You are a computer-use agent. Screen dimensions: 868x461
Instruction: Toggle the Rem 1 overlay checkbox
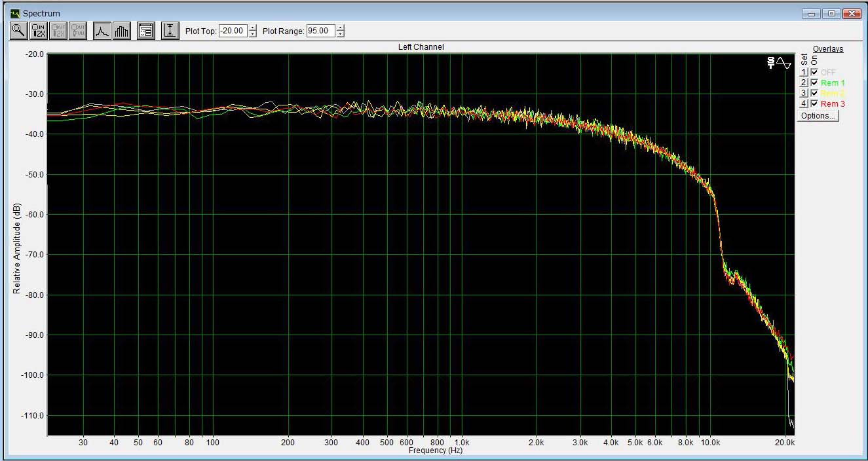tap(814, 83)
